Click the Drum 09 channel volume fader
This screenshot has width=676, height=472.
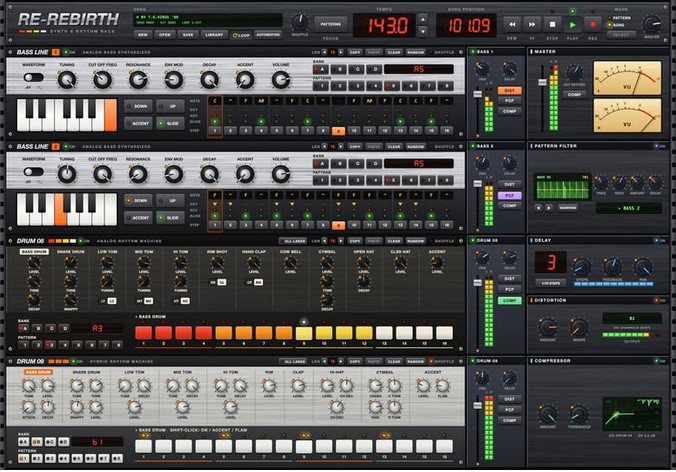(478, 405)
